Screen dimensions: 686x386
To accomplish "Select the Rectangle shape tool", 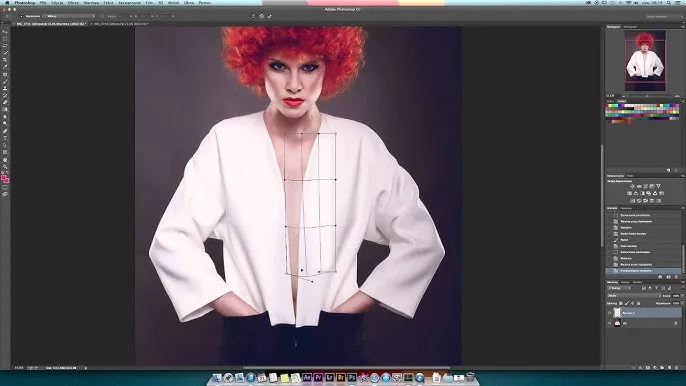I will (5, 152).
